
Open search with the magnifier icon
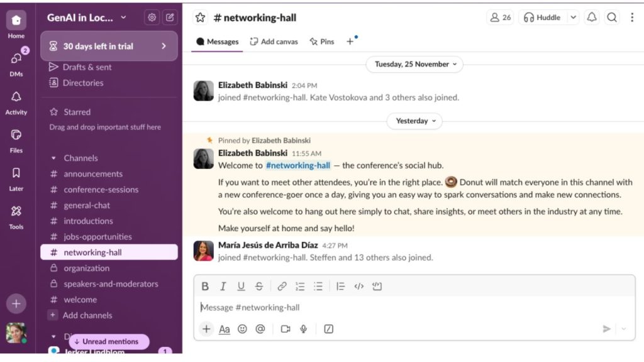611,18
